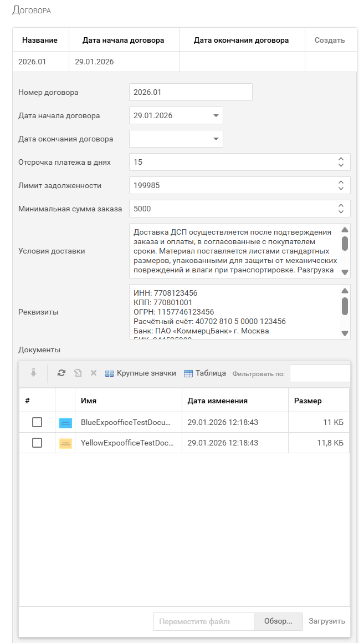Click the Номер договора input field
The image size is (364, 643).
190,93
